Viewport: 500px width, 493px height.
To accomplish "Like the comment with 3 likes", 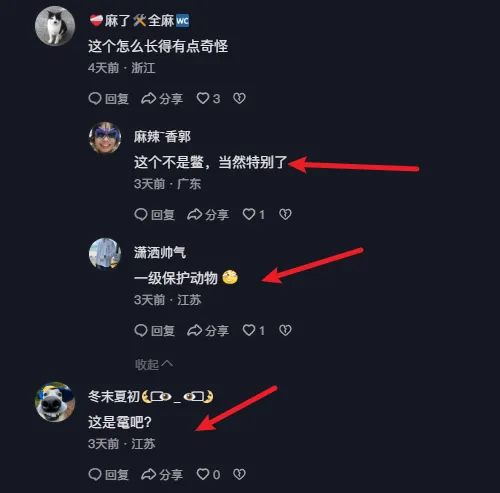I will tap(208, 99).
